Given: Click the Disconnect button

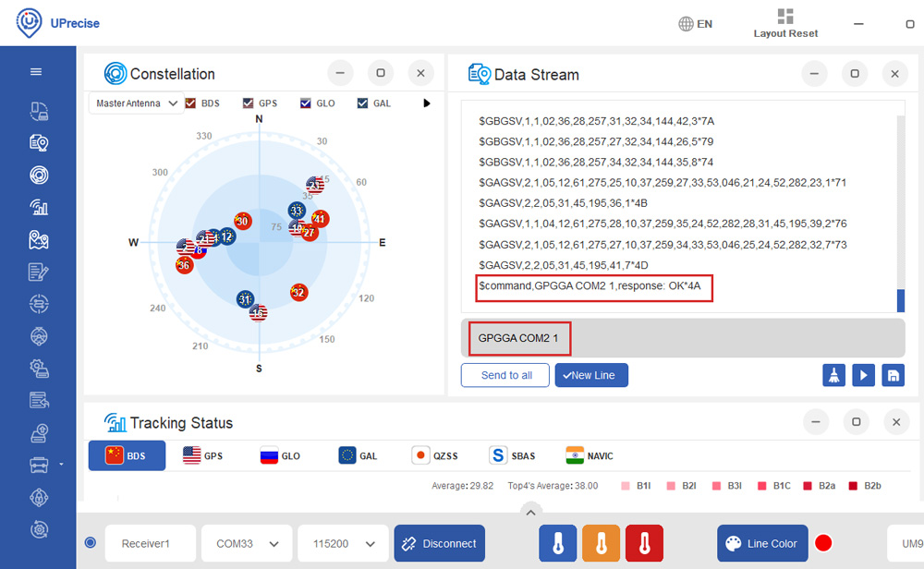Looking at the screenshot, I should (x=439, y=544).
